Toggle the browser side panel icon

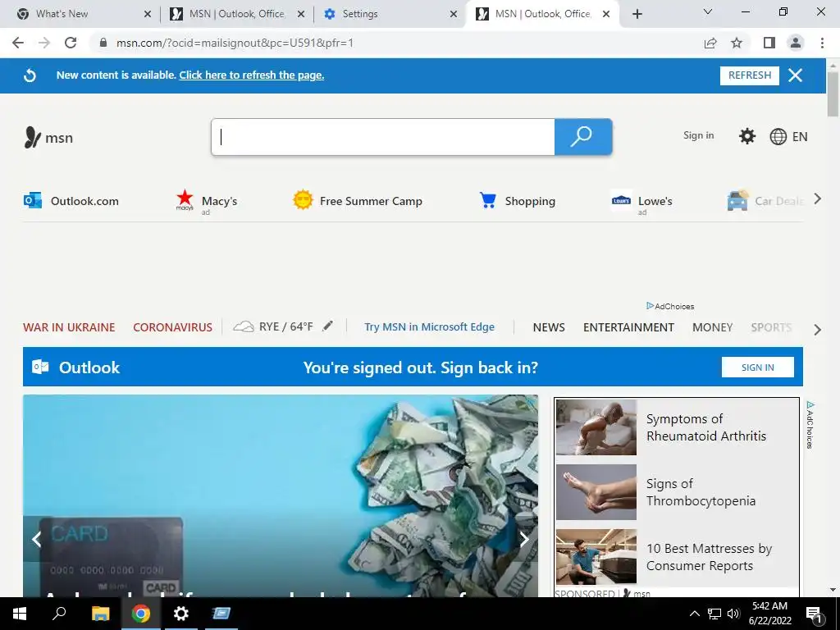coord(769,43)
